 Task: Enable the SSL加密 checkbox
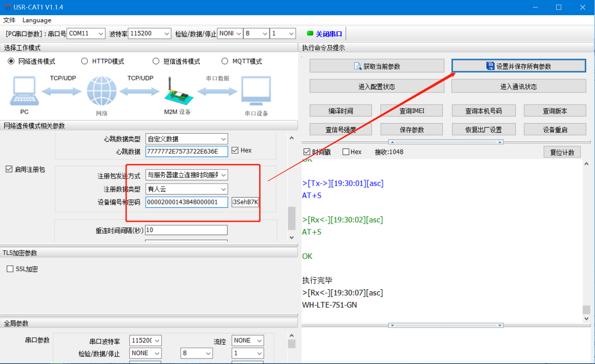[10, 269]
